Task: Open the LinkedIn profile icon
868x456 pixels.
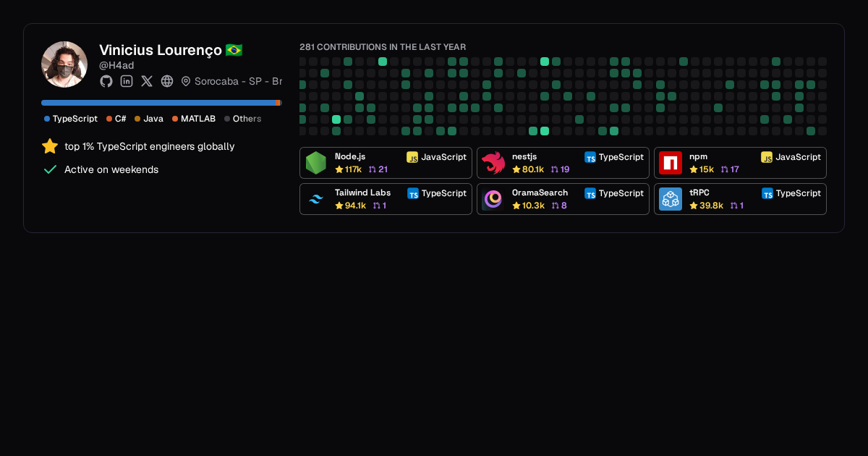Action: 127,81
